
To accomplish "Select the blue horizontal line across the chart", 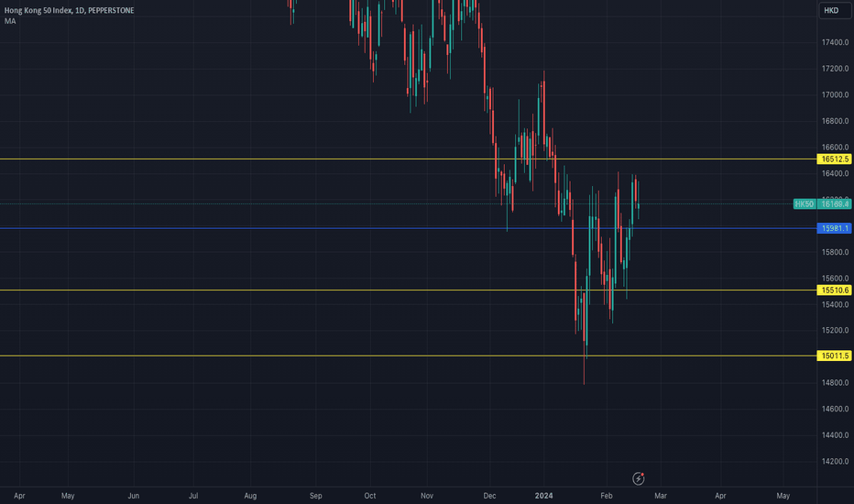I will (x=409, y=228).
